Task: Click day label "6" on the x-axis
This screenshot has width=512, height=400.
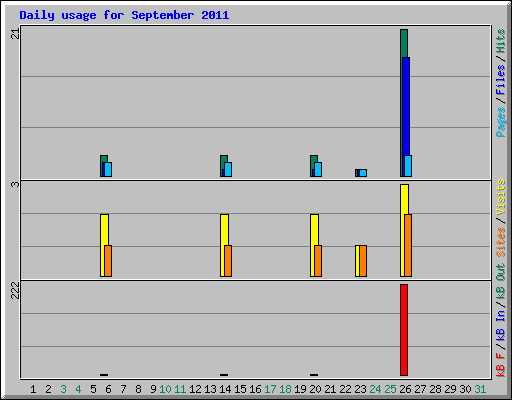Action: pyautogui.click(x=108, y=389)
